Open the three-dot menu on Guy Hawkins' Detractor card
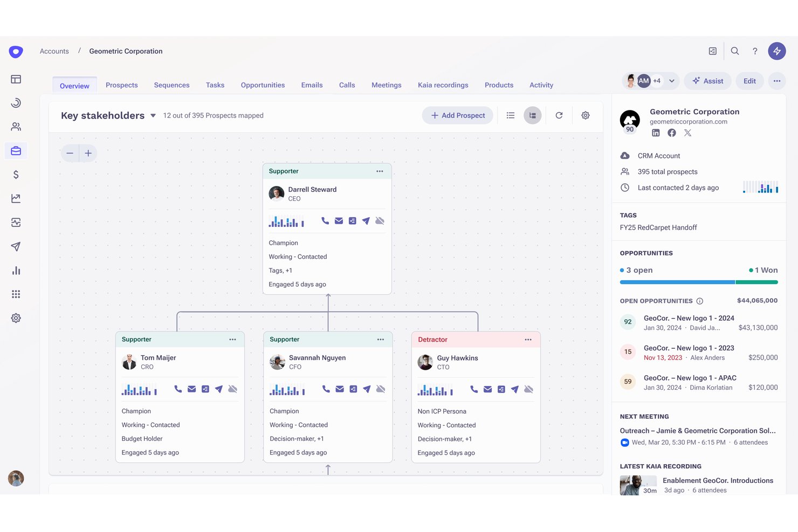Viewport: 798px width, 532px height. [x=528, y=340]
